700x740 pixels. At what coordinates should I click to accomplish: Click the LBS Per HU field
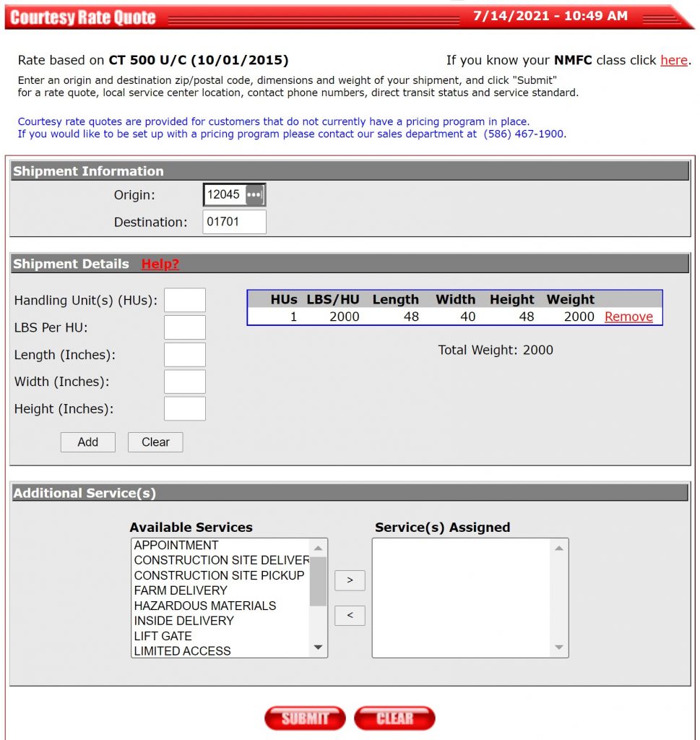click(x=185, y=327)
